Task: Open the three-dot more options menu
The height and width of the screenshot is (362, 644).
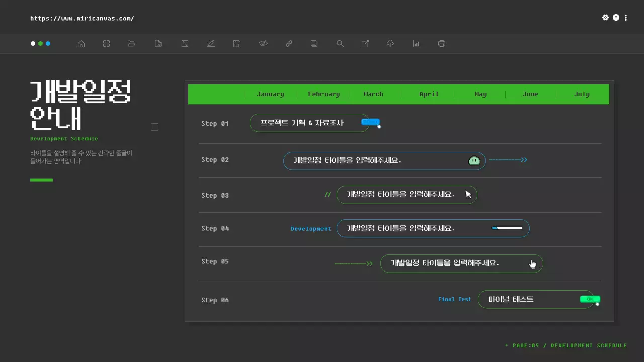Action: pyautogui.click(x=626, y=18)
